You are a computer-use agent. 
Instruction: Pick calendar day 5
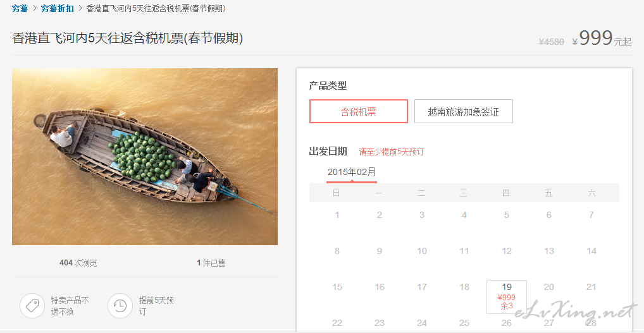point(507,215)
